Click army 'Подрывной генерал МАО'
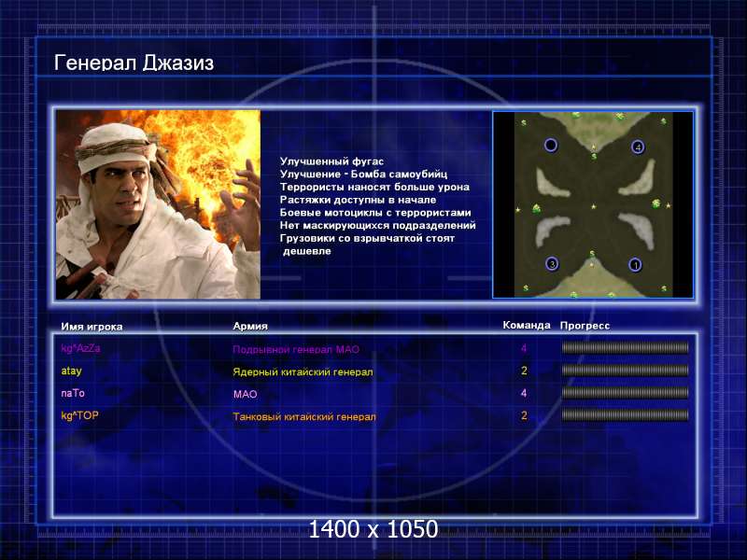 click(x=296, y=349)
